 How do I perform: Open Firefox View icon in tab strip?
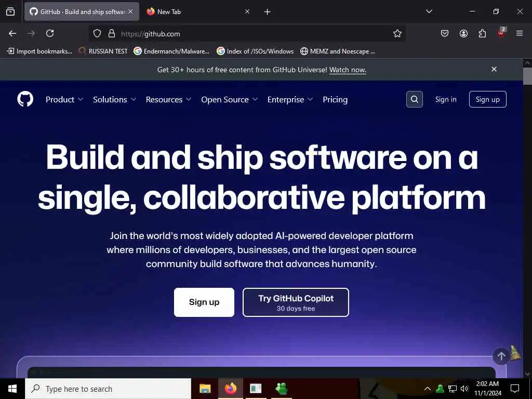click(10, 11)
